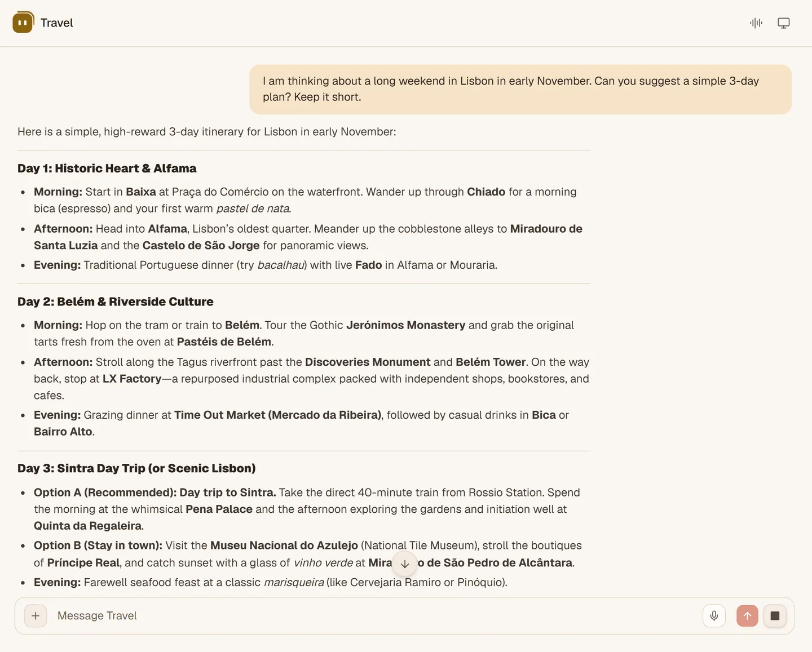
Task: Click the Quinta da Regaleira text
Action: coord(88,526)
